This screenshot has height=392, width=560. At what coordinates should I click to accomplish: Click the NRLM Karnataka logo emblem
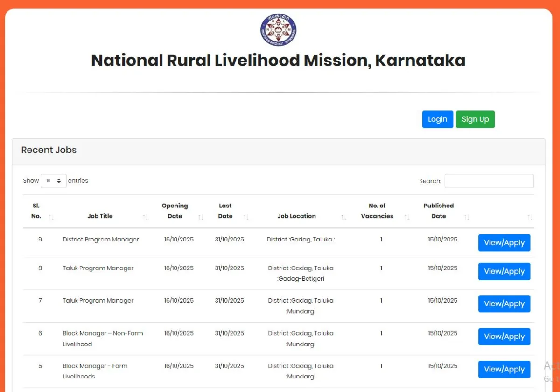click(x=278, y=30)
